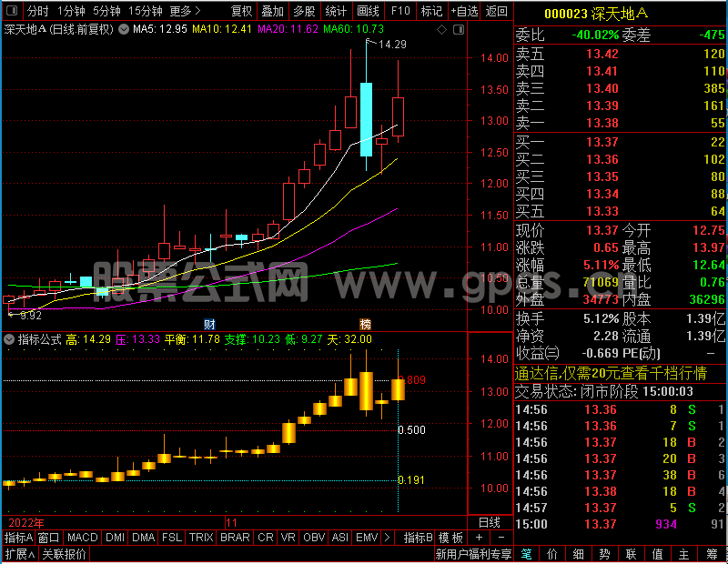Click the 通达信 千档行情 advertisement link
This screenshot has height=564, width=728.
pyautogui.click(x=611, y=373)
